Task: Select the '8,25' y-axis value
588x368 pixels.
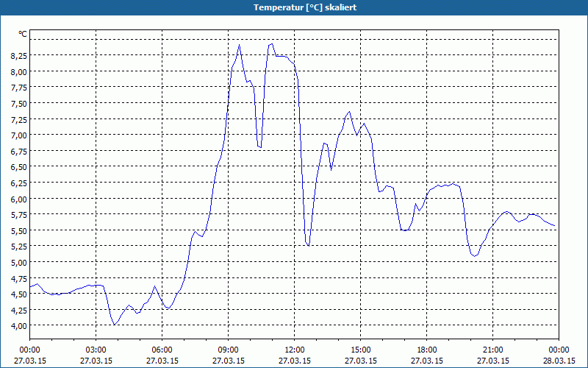Action: pyautogui.click(x=19, y=56)
